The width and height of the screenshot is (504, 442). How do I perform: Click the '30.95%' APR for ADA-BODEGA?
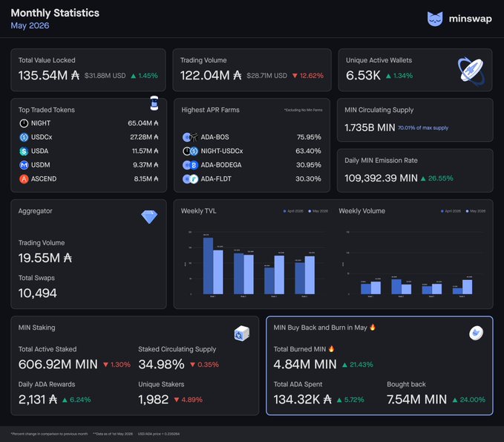tap(309, 165)
